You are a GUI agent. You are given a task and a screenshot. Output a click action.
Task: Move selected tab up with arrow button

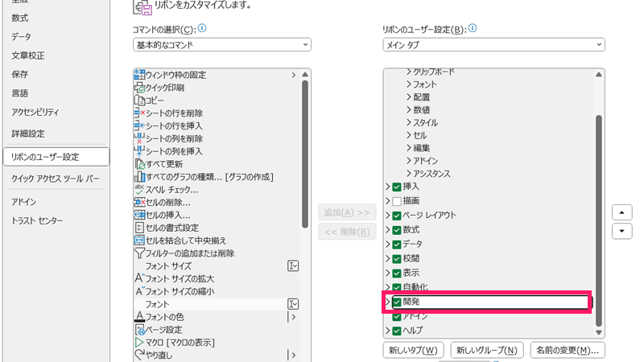pos(621,212)
